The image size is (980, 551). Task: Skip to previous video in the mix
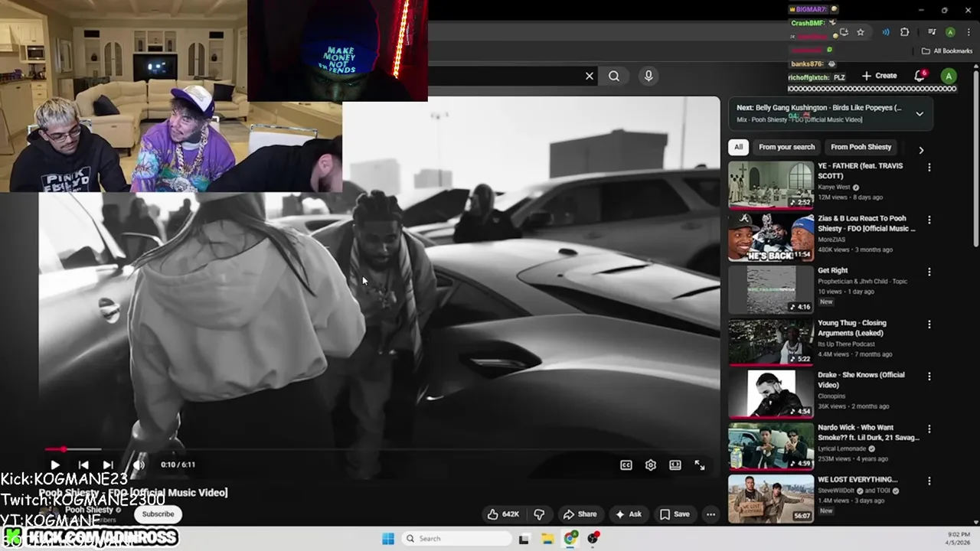(x=83, y=465)
